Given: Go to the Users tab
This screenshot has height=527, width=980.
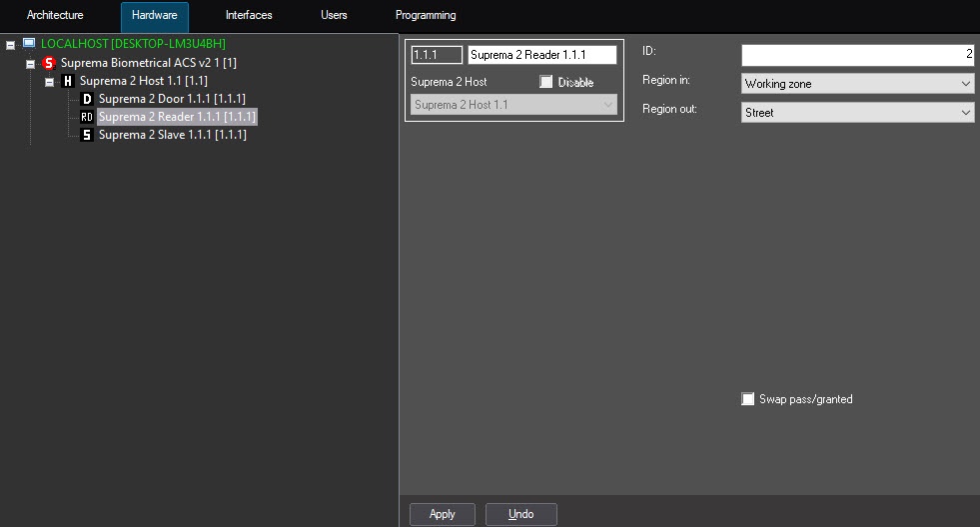Looking at the screenshot, I should click(334, 15).
